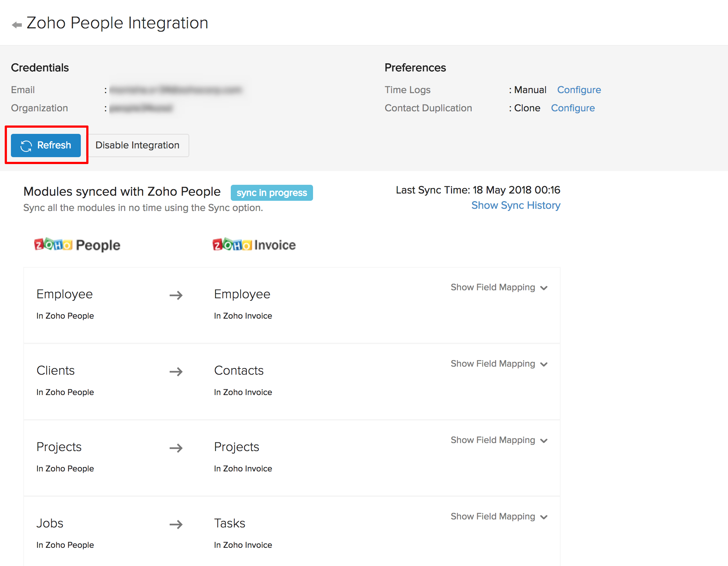This screenshot has height=566, width=728.
Task: Click the back arrow beside Zoho People Integration
Action: (16, 23)
